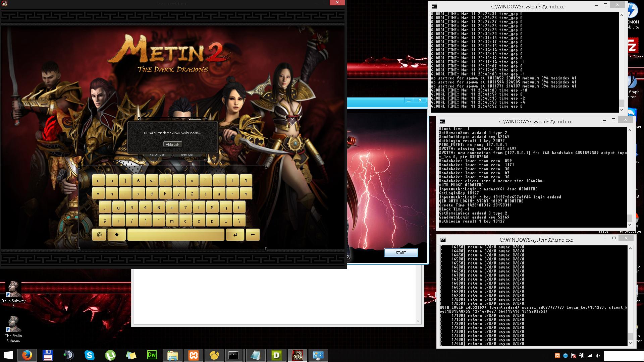Tap the 'w' key on the virtual keyboard
Image resolution: width=644 pixels, height=362 pixels.
152,181
